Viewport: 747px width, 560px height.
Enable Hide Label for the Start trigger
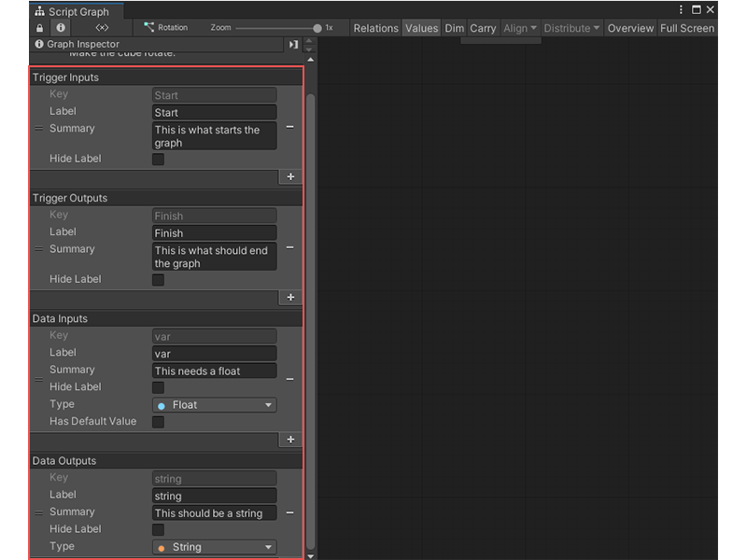(158, 158)
